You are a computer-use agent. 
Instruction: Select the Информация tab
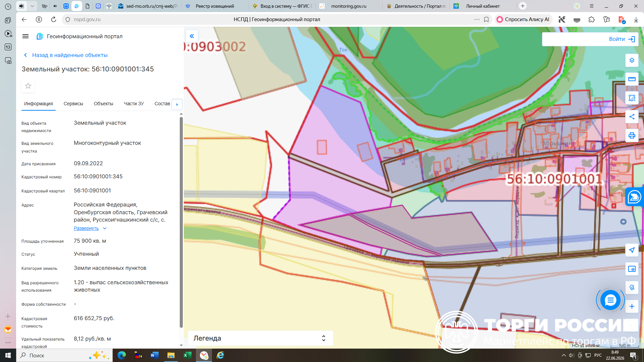[39, 104]
